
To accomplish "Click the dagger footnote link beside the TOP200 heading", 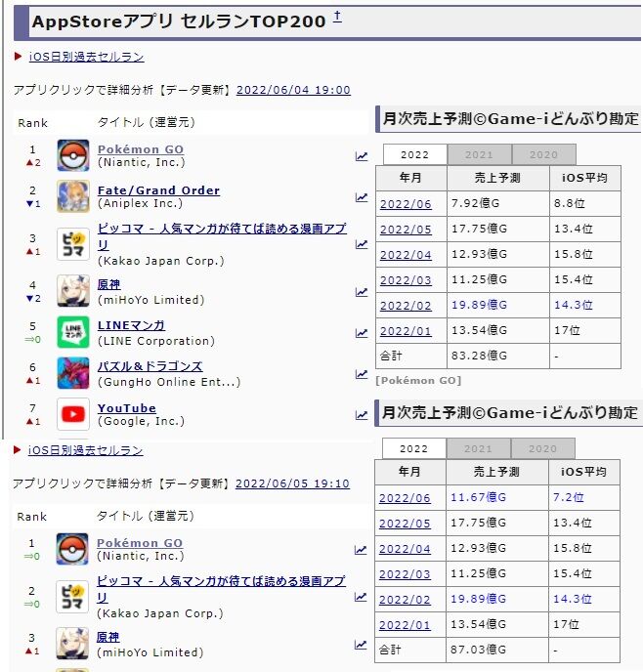I will pyautogui.click(x=337, y=17).
